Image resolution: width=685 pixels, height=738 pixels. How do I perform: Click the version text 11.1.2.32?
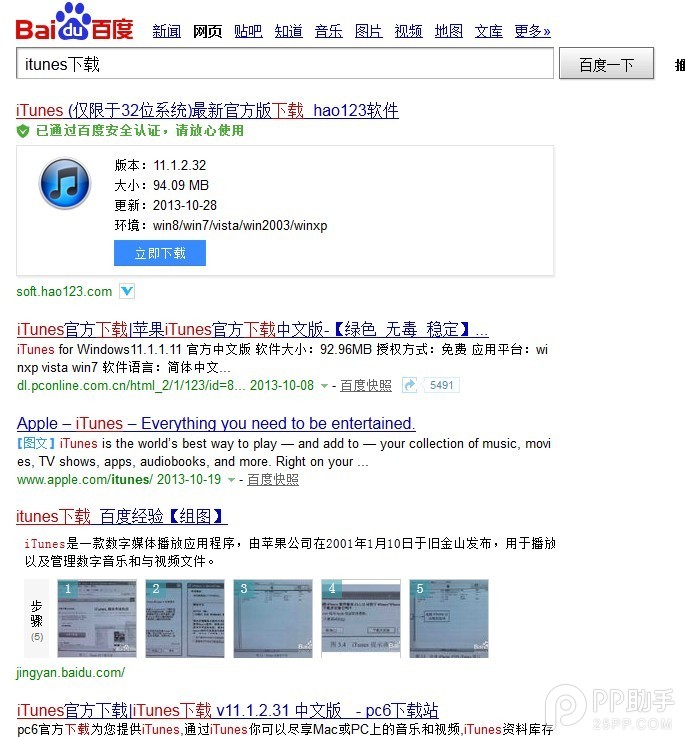tap(179, 165)
